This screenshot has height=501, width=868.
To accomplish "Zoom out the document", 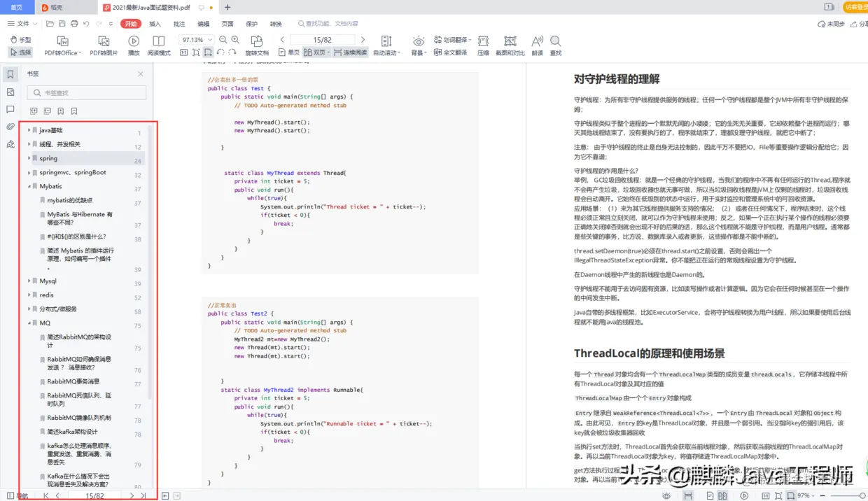I will click(x=223, y=40).
